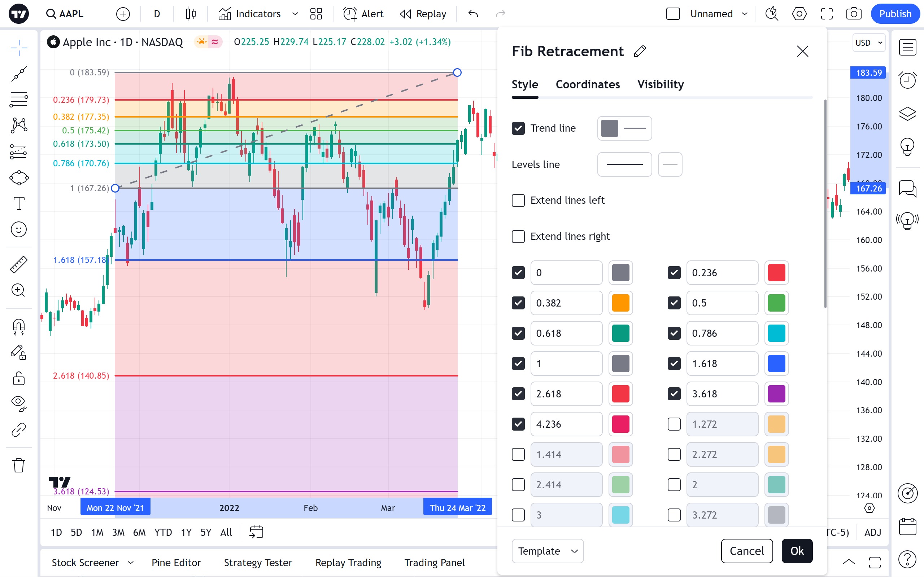The height and width of the screenshot is (577, 924).
Task: Select the trend line drawing tool
Action: click(19, 74)
